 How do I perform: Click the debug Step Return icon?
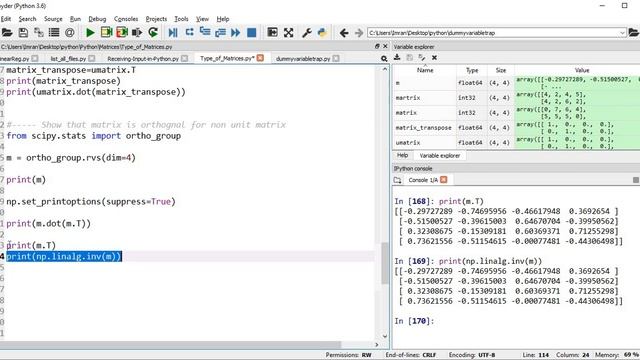point(220,32)
